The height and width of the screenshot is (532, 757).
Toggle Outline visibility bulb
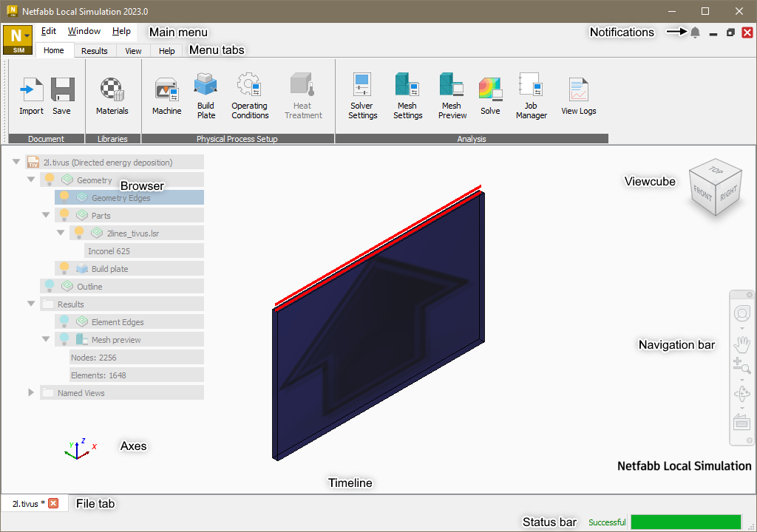click(x=50, y=286)
